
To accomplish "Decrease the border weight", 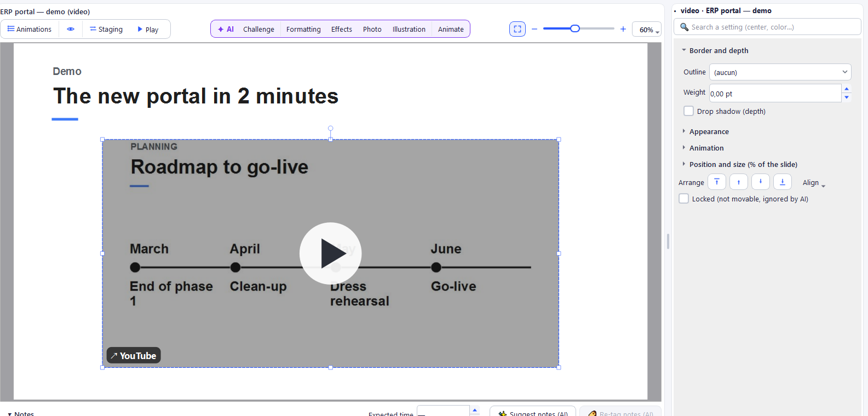I will point(847,97).
